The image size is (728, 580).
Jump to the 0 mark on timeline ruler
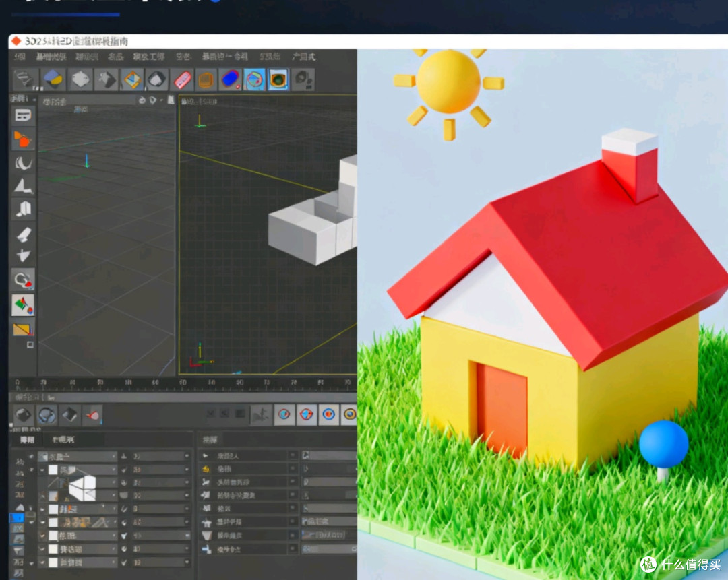tap(18, 383)
